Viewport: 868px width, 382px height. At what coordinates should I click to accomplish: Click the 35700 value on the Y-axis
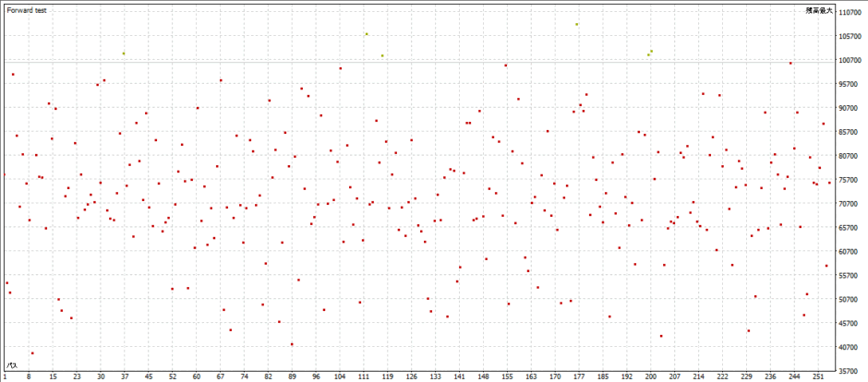(850, 371)
